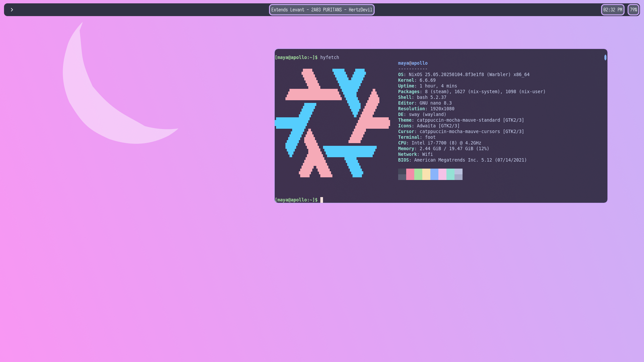Click the terminal cursor at the bottom prompt
The width and height of the screenshot is (644, 362).
tap(322, 200)
